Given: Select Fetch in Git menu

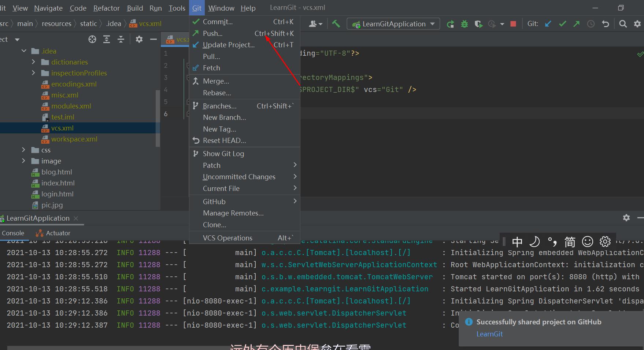Looking at the screenshot, I should coord(245,68).
